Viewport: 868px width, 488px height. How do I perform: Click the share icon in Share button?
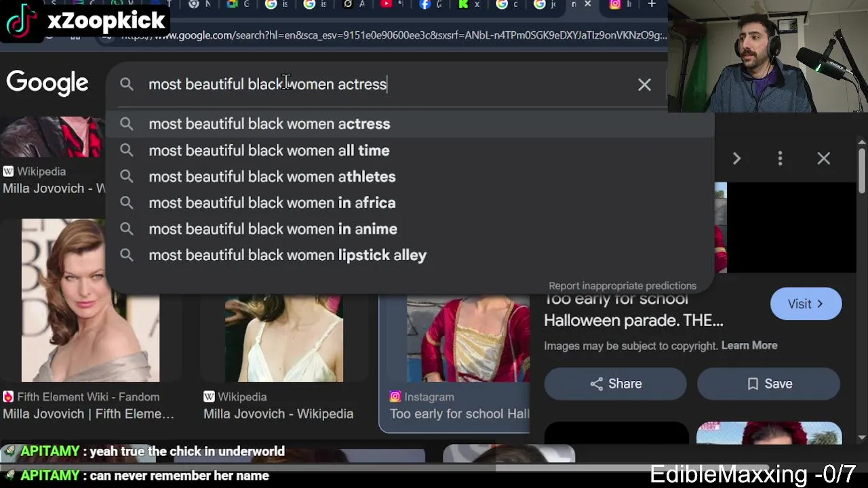tap(597, 384)
